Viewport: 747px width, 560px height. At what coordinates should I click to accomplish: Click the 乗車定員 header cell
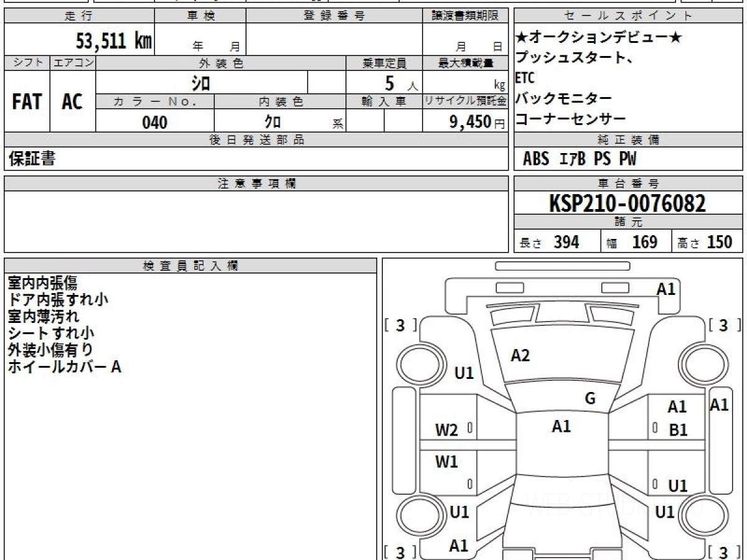tap(384, 63)
